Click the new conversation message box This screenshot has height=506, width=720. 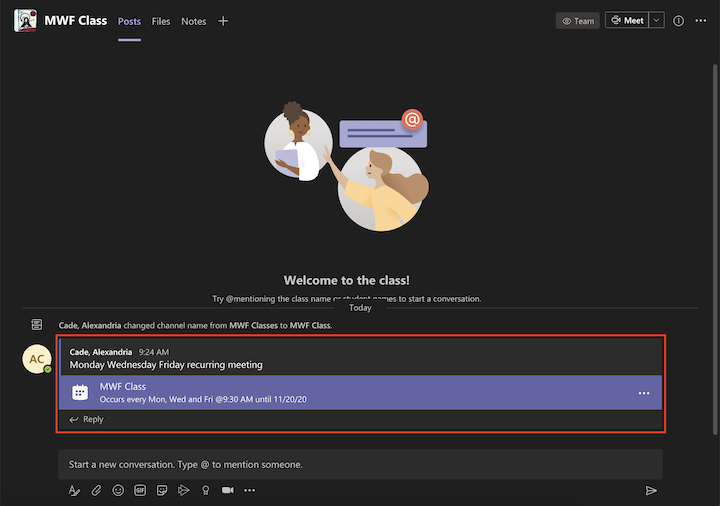(x=360, y=464)
